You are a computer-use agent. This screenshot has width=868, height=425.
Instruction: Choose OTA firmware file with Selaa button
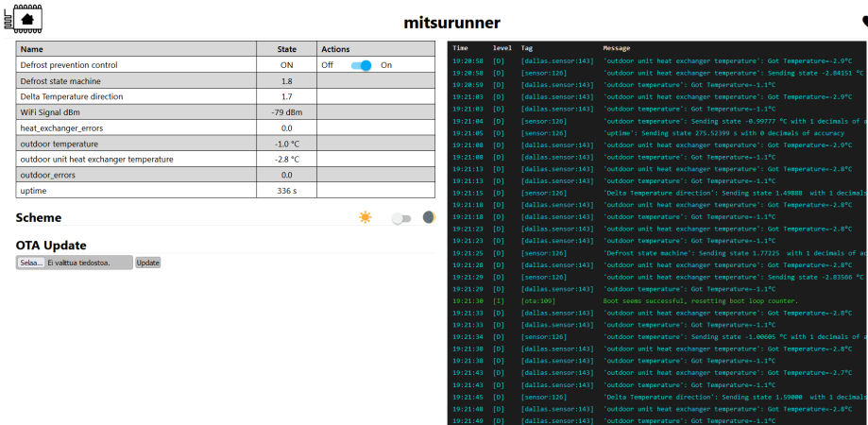click(31, 263)
